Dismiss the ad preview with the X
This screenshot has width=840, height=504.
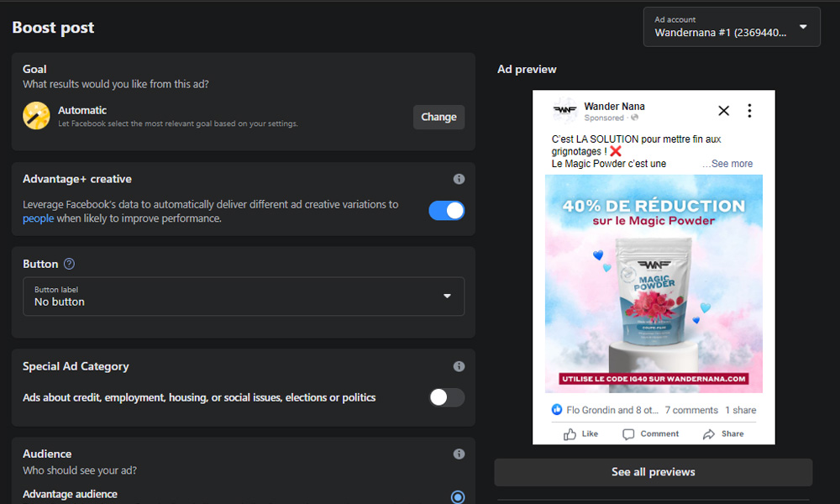coord(723,110)
